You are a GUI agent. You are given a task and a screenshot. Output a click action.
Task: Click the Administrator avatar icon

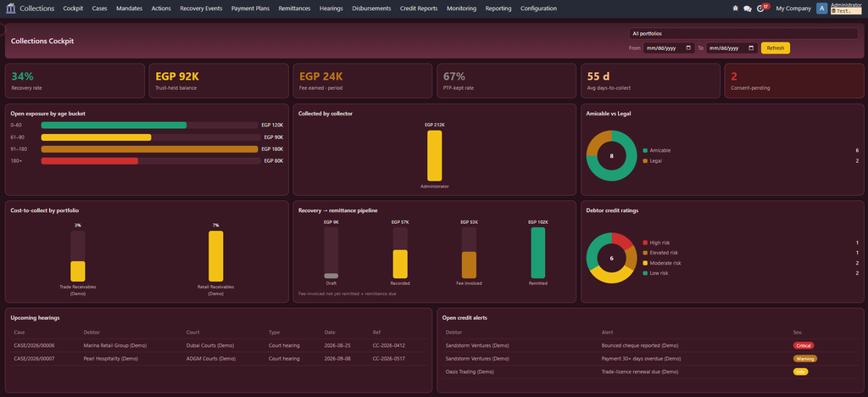coord(822,8)
